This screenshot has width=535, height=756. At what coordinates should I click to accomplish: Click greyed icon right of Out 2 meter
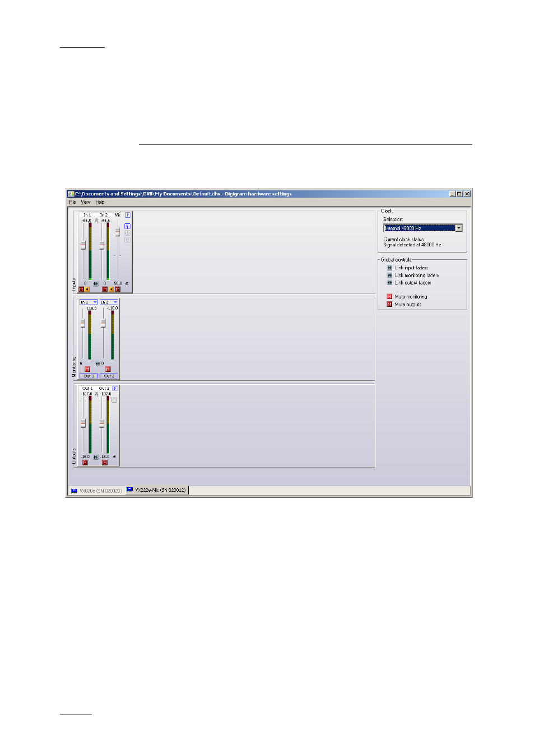(x=114, y=400)
